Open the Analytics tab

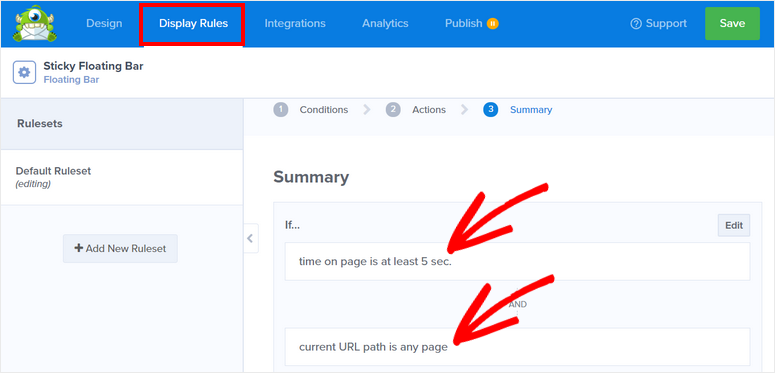385,23
